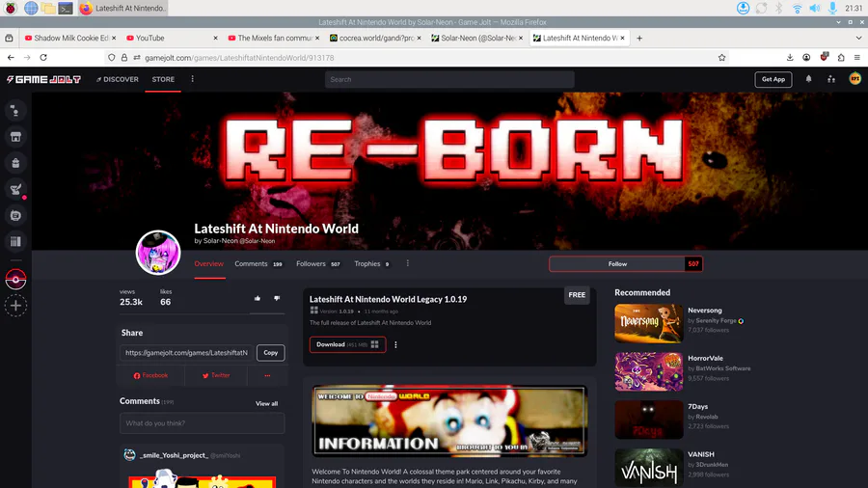This screenshot has width=868, height=488.
Task: Switch to the Comments tab
Action: click(x=258, y=264)
